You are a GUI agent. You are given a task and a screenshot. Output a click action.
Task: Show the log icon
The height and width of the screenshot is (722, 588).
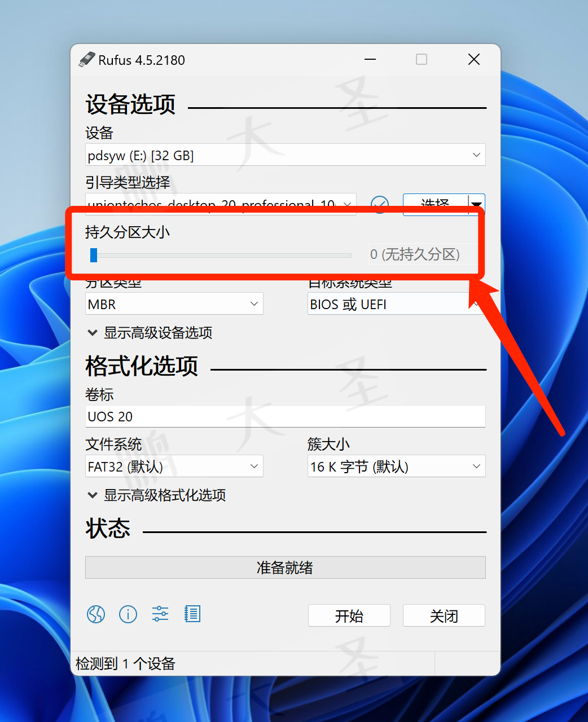(192, 614)
